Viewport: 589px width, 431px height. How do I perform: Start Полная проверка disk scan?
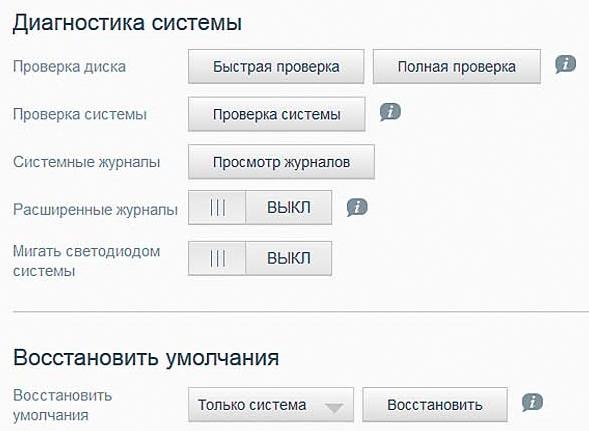(457, 67)
